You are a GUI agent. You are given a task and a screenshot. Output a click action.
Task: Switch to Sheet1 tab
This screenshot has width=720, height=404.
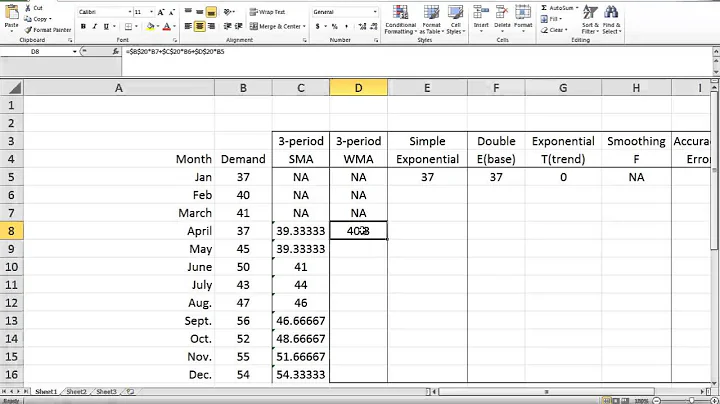click(x=46, y=392)
